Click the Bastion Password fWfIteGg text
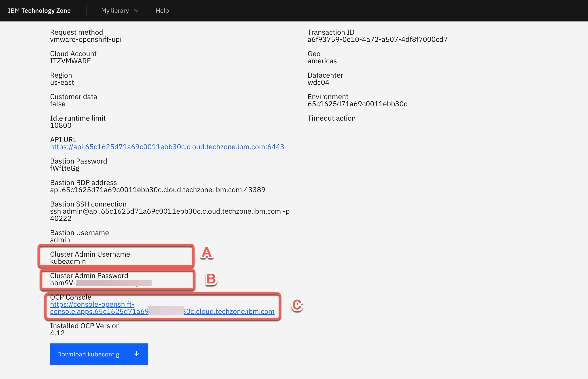The image size is (588, 379). [65, 169]
